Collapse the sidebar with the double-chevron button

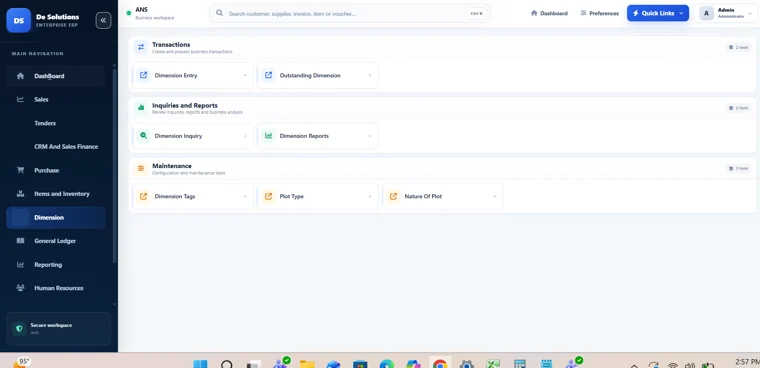[103, 20]
